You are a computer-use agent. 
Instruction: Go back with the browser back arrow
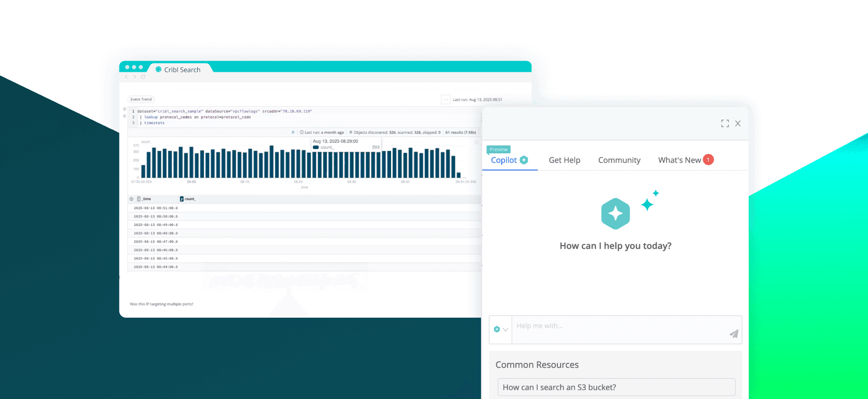(x=127, y=77)
